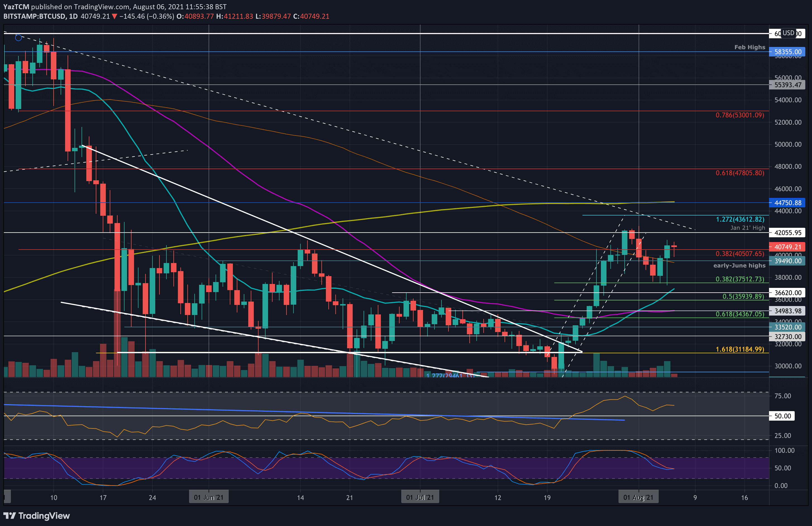Select the 58355.00 Feb Highs price label
This screenshot has width=812, height=526.
click(x=787, y=52)
